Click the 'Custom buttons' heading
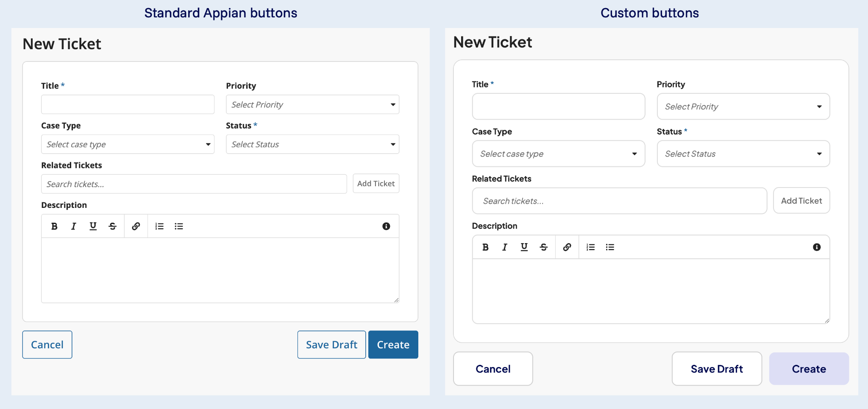Image resolution: width=868 pixels, height=409 pixels. (650, 13)
